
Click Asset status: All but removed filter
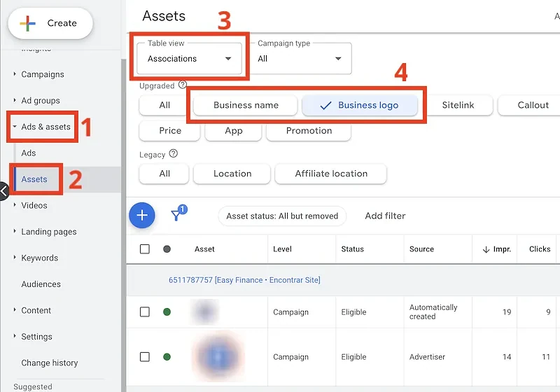(282, 216)
